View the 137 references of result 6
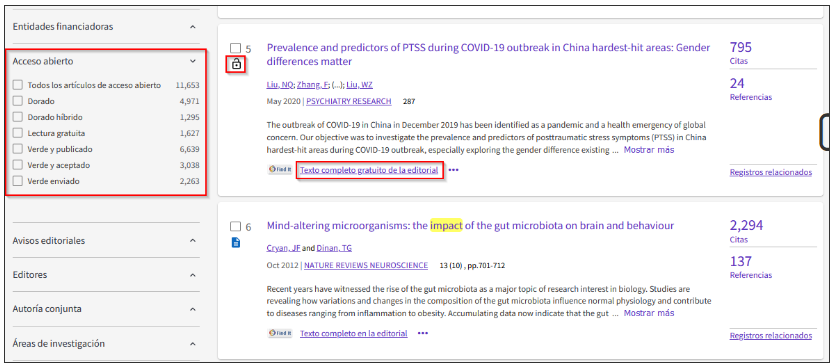The height and width of the screenshot is (364, 830). coord(741,261)
